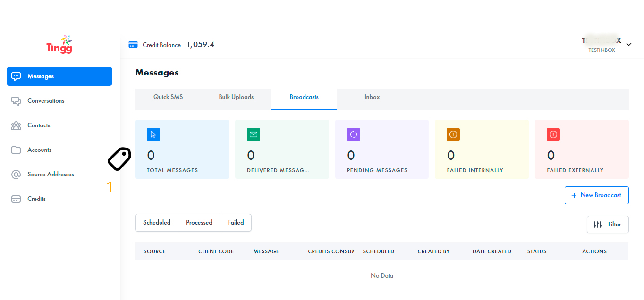Click the 1,059.4 credit balance value
644x300 pixels.
click(x=201, y=45)
